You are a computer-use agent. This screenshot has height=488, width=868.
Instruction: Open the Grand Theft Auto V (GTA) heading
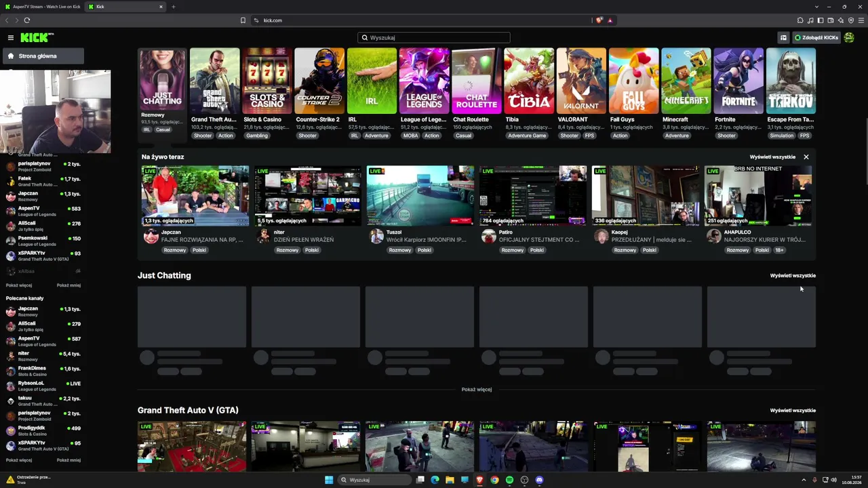[x=188, y=411]
